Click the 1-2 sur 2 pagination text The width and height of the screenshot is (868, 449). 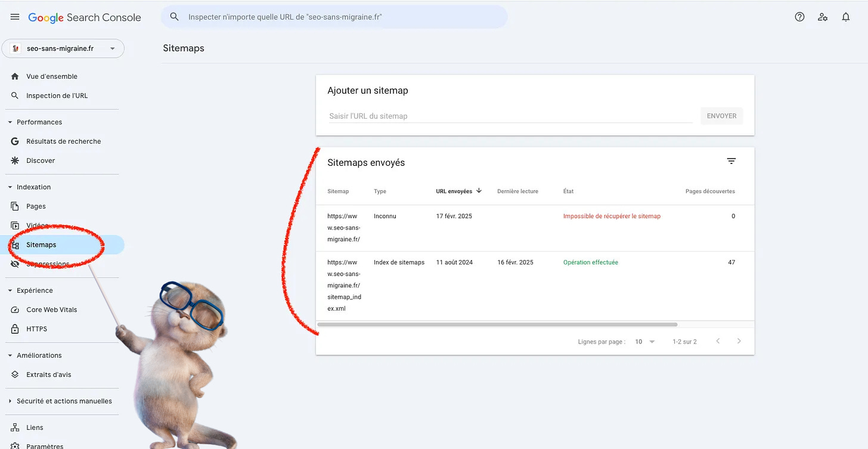(684, 342)
